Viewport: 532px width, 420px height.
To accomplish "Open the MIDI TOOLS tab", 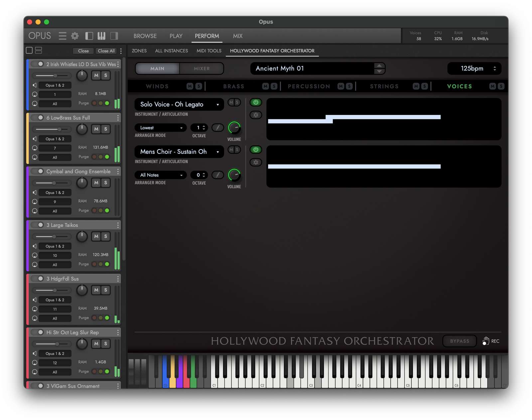I will (209, 51).
